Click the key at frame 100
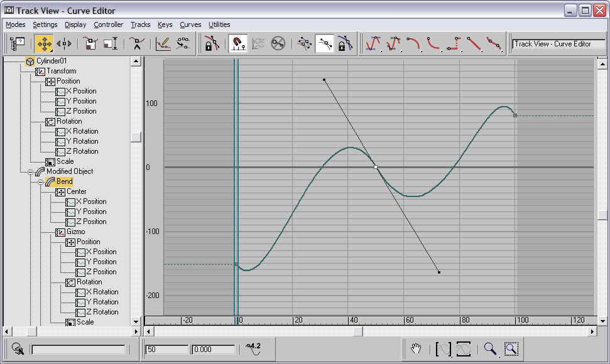Viewport: 610px width, 364px height. (x=515, y=115)
